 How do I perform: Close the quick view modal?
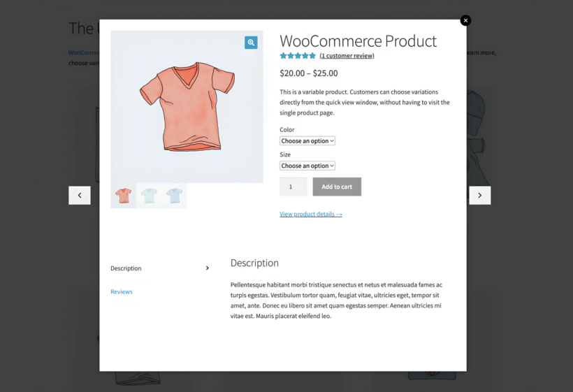465,20
